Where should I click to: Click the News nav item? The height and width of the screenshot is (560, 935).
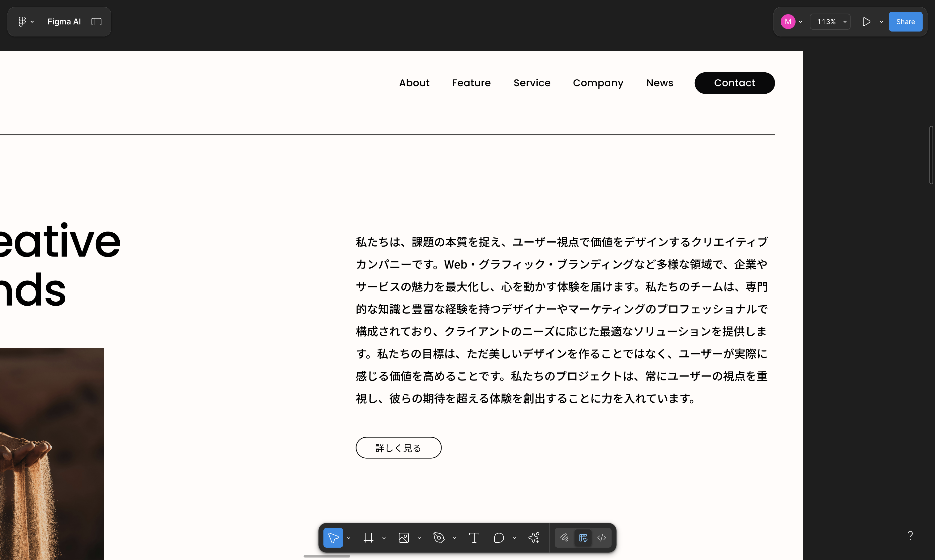[x=660, y=83]
